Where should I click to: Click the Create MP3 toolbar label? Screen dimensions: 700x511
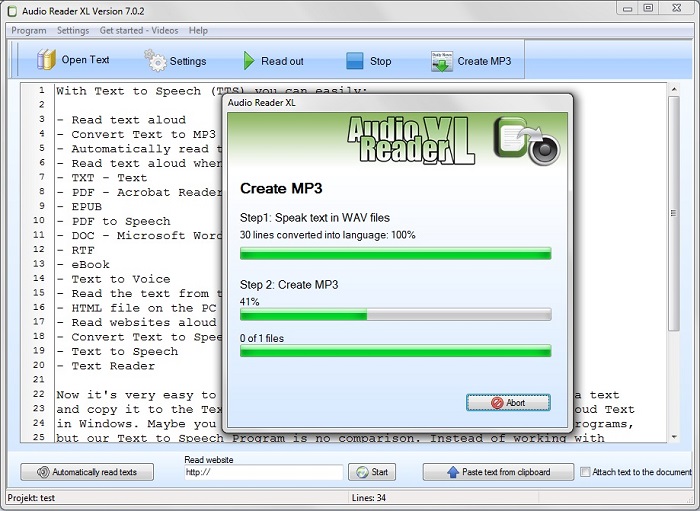point(484,61)
